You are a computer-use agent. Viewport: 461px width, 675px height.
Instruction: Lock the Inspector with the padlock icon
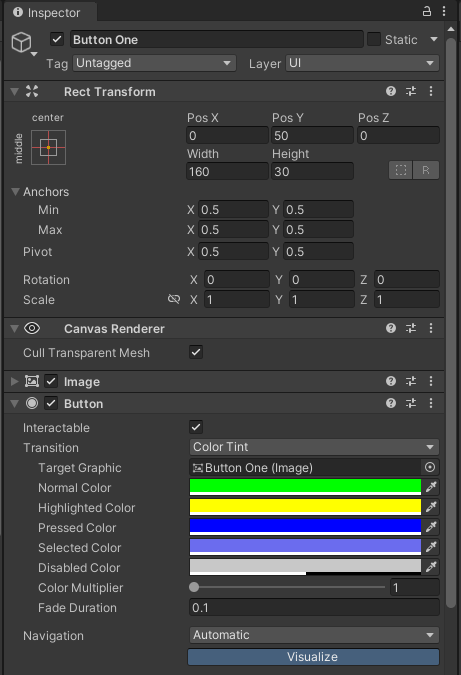pyautogui.click(x=427, y=11)
